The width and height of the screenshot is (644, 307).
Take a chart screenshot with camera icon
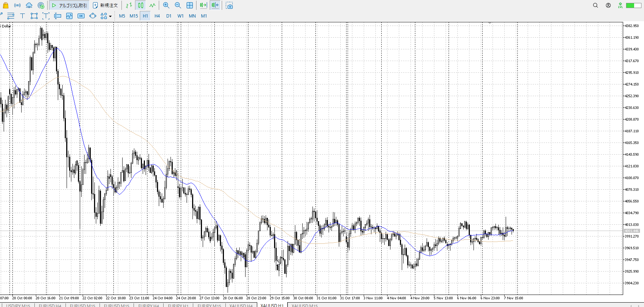tap(229, 5)
